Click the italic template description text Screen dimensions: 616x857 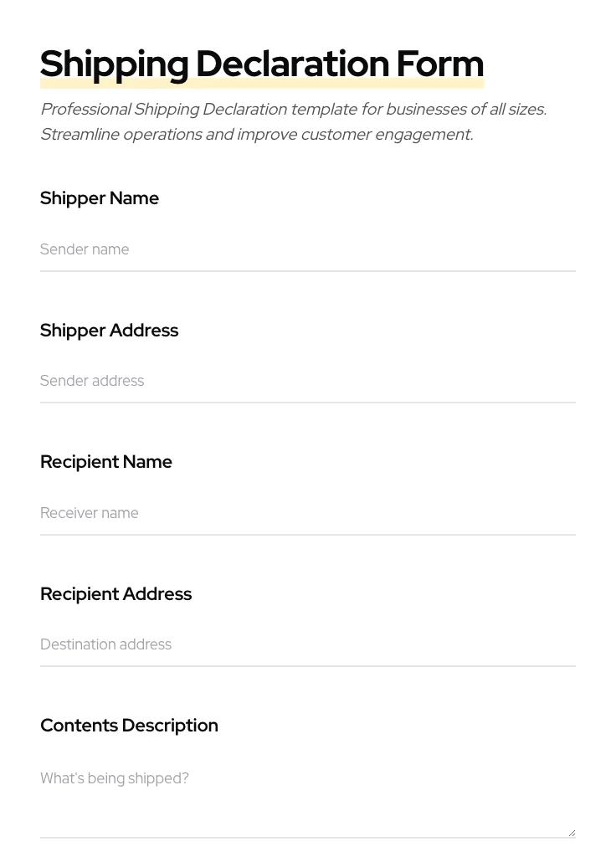293,121
